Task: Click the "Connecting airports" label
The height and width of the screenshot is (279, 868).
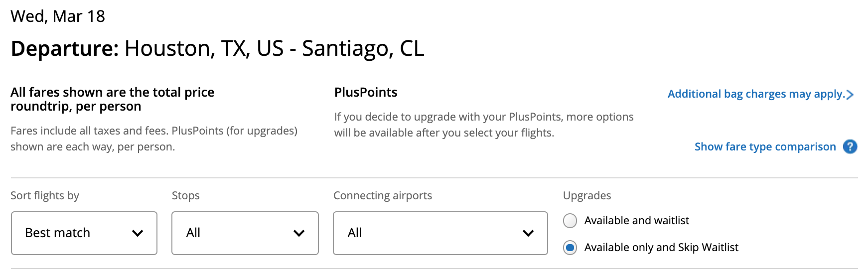Action: point(382,196)
